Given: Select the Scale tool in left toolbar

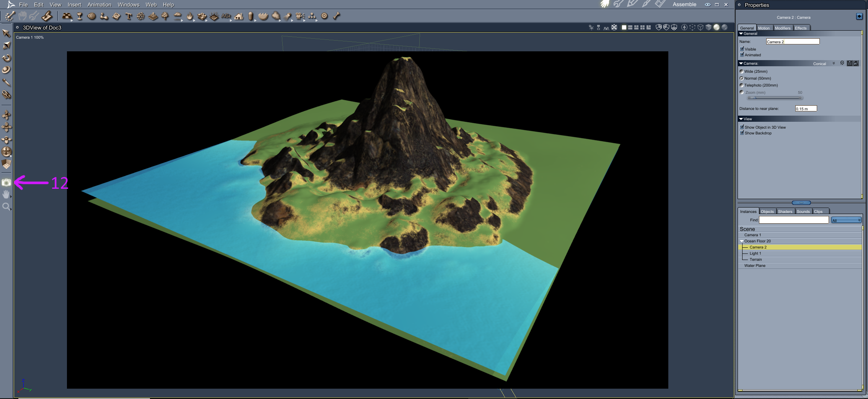Looking at the screenshot, I should pos(6,46).
